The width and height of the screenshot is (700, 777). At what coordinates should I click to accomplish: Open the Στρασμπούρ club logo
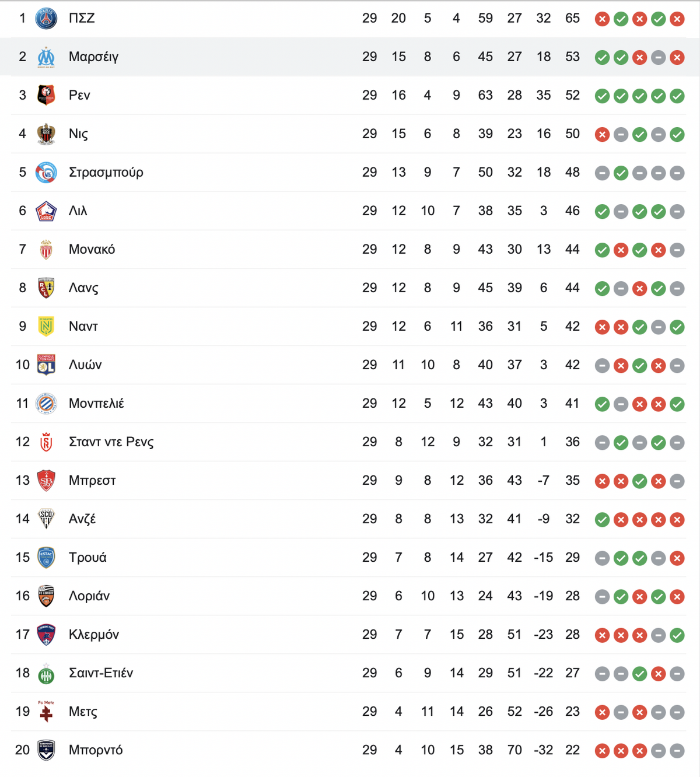pos(46,173)
